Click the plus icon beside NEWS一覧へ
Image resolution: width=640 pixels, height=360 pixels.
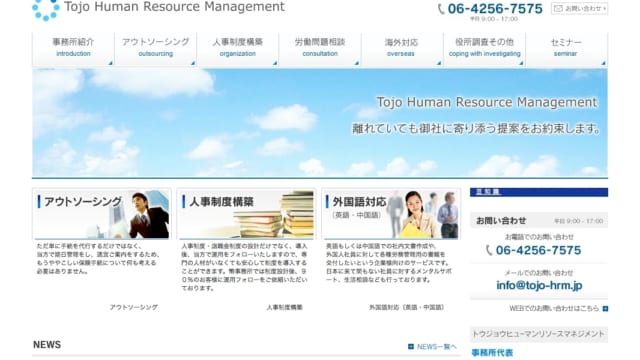(x=411, y=347)
